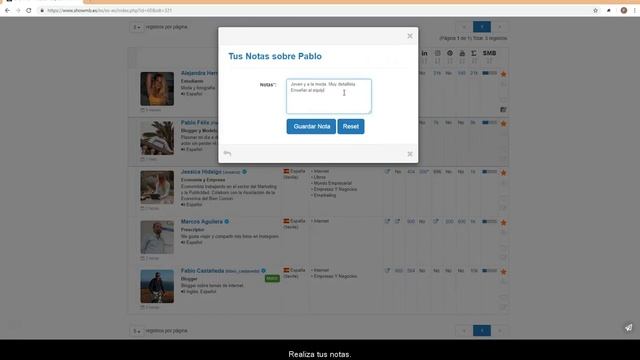Bookmark this page with the star icon
640x360 pixels.
point(596,11)
